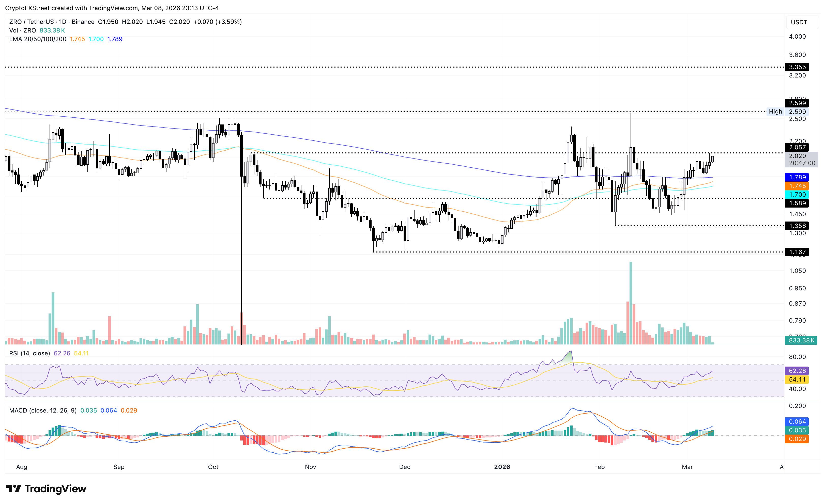Click the 833.38 K volume axis label
826x504 pixels.
pyautogui.click(x=801, y=340)
